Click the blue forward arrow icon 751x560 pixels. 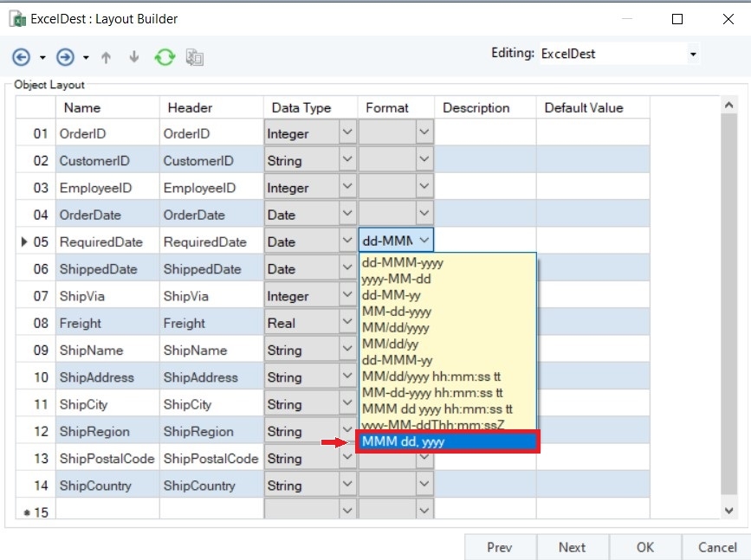click(65, 57)
